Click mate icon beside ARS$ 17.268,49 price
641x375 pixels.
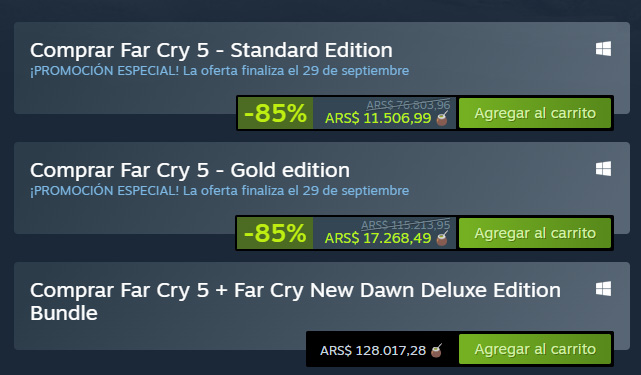[442, 238]
